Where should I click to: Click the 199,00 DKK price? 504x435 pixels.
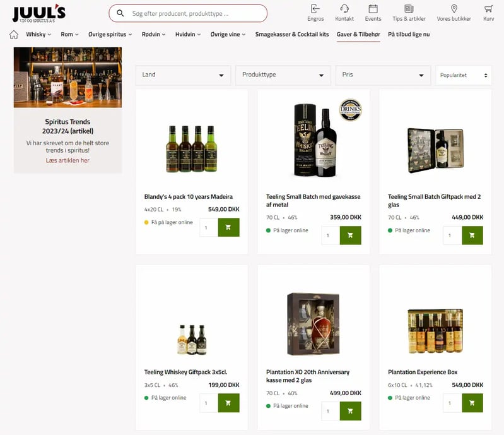pos(224,385)
